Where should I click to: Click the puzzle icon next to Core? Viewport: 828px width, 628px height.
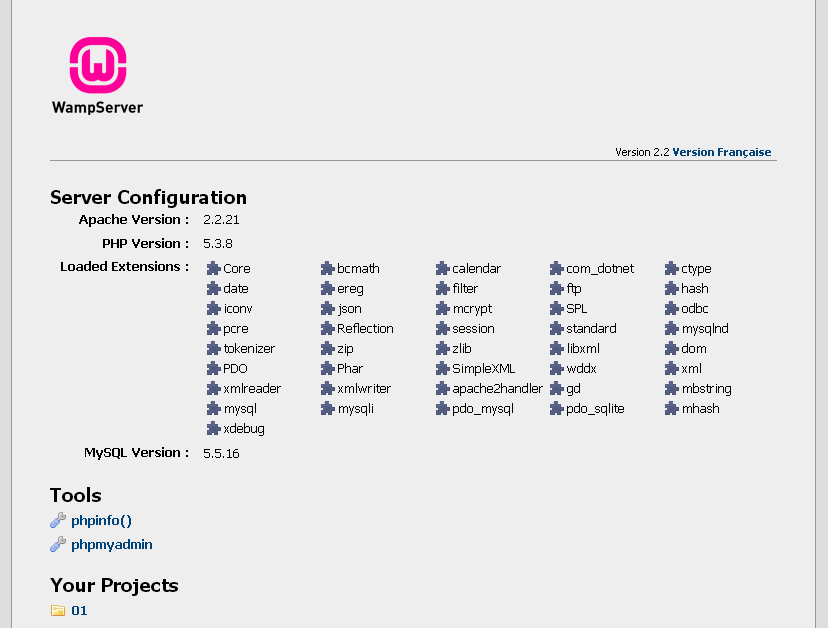click(213, 269)
